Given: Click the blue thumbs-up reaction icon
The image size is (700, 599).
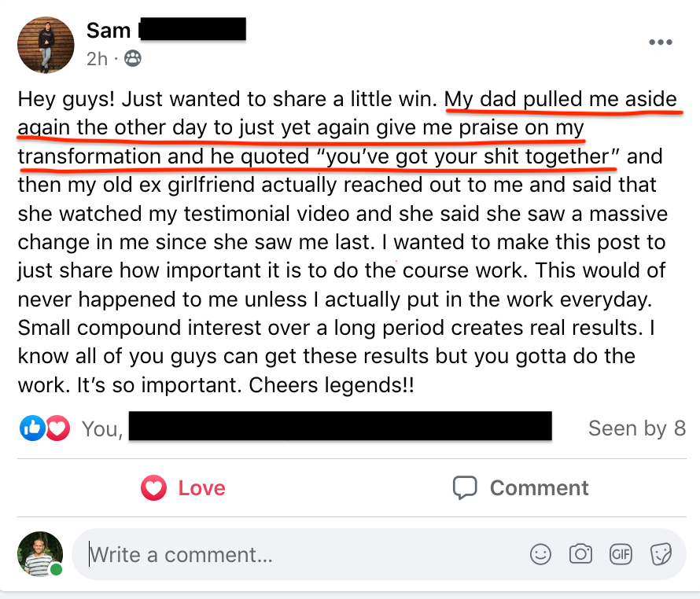Looking at the screenshot, I should [x=32, y=428].
